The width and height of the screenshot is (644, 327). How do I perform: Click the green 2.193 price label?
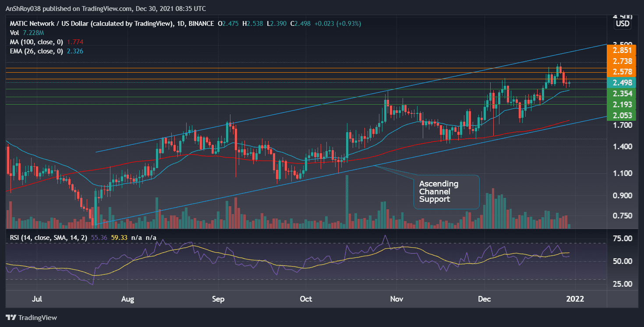622,105
